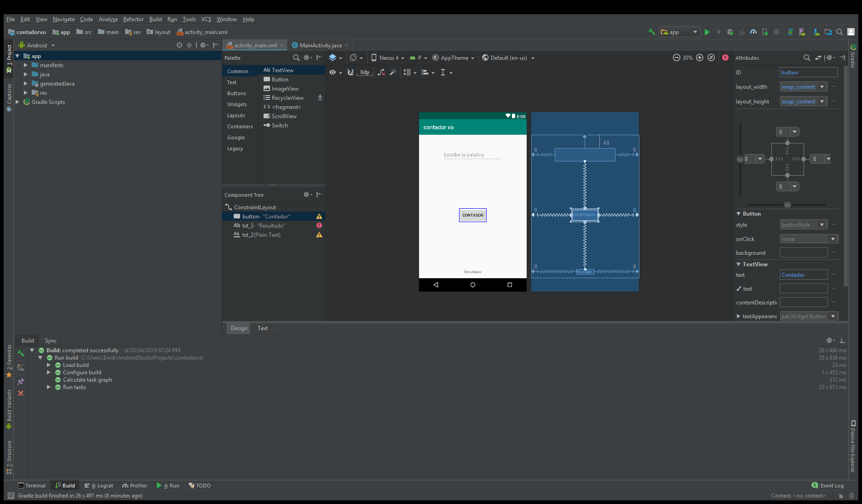Select the Containers palette category
The width and height of the screenshot is (862, 504).
[x=240, y=126]
